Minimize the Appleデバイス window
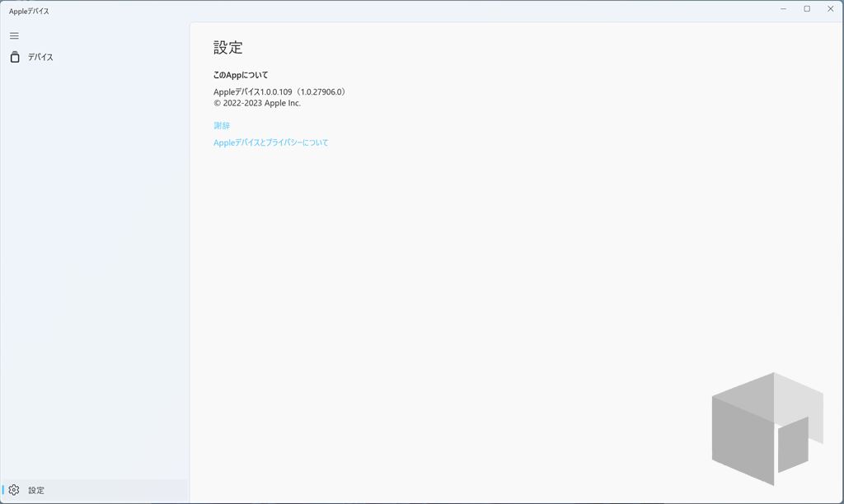844x504 pixels. click(783, 9)
